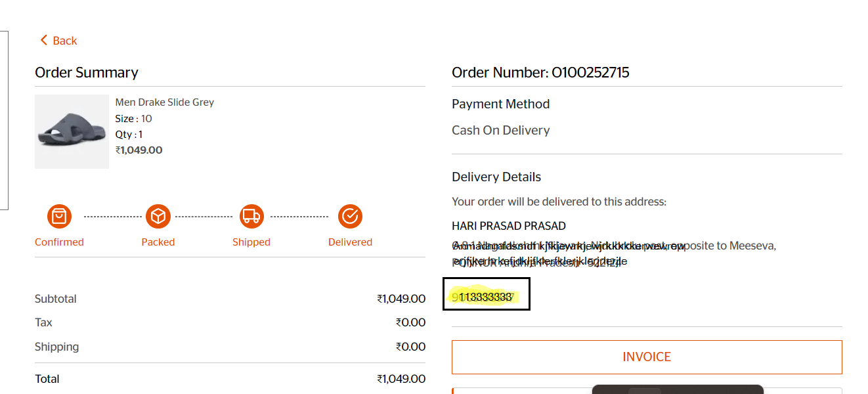The width and height of the screenshot is (868, 394).
Task: Click the Confirmed step label
Action: pyautogui.click(x=59, y=242)
